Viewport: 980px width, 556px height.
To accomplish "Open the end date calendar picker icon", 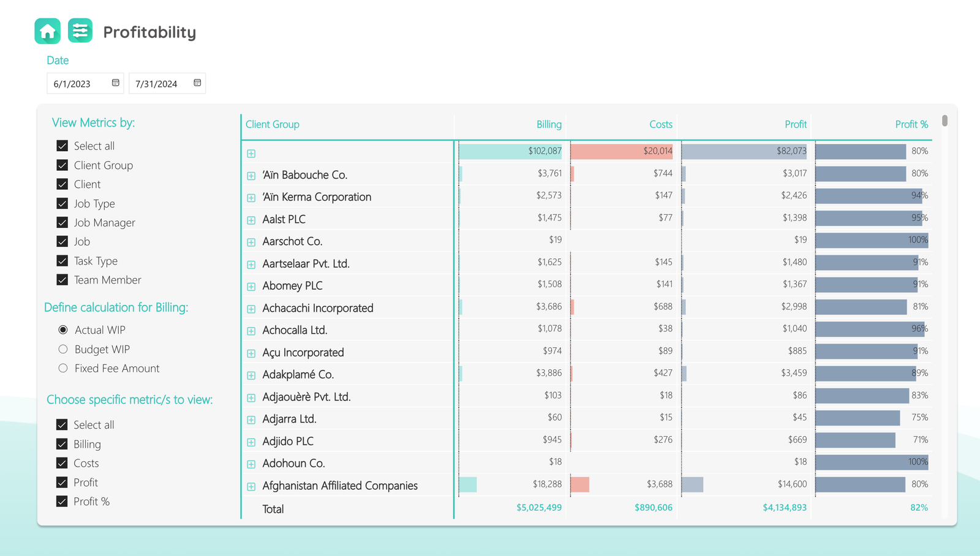I will (197, 83).
